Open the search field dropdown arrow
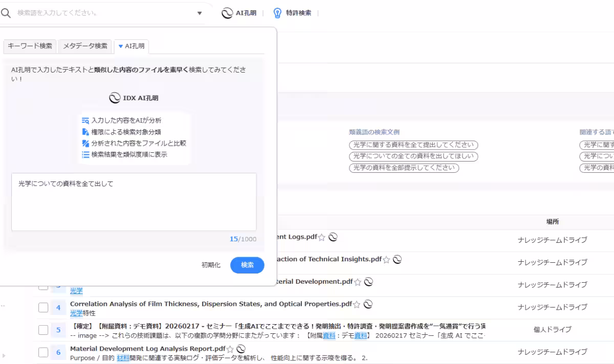Image resolution: width=614 pixels, height=364 pixels. point(199,13)
